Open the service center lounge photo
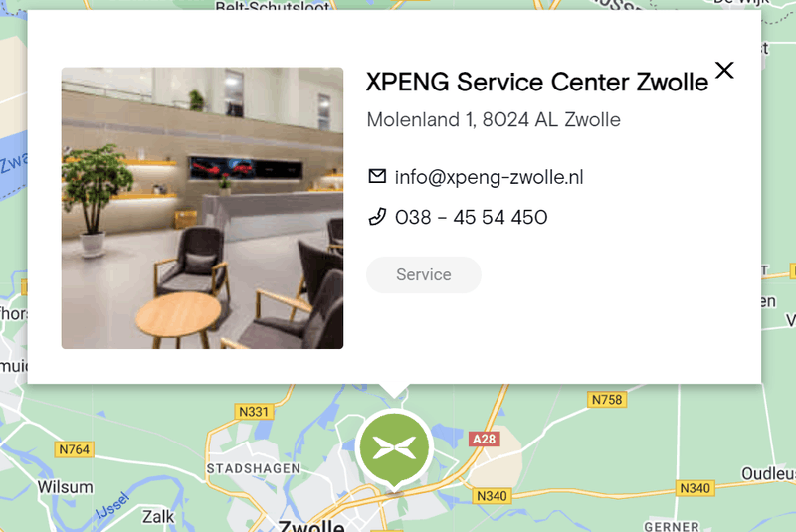Screen dimensions: 796x532 tap(203, 208)
